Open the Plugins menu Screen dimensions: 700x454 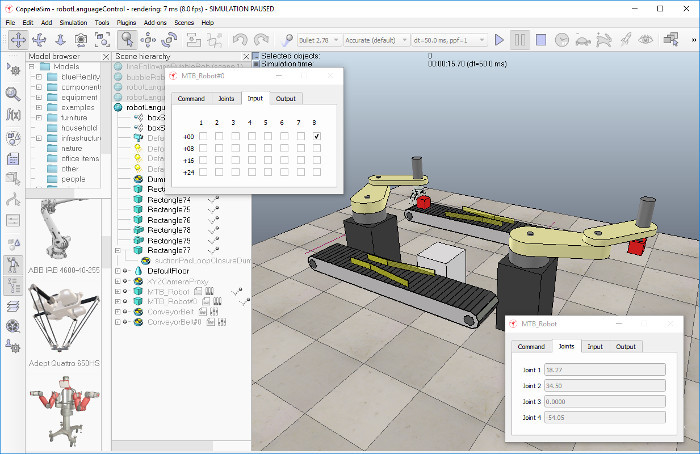pos(126,22)
